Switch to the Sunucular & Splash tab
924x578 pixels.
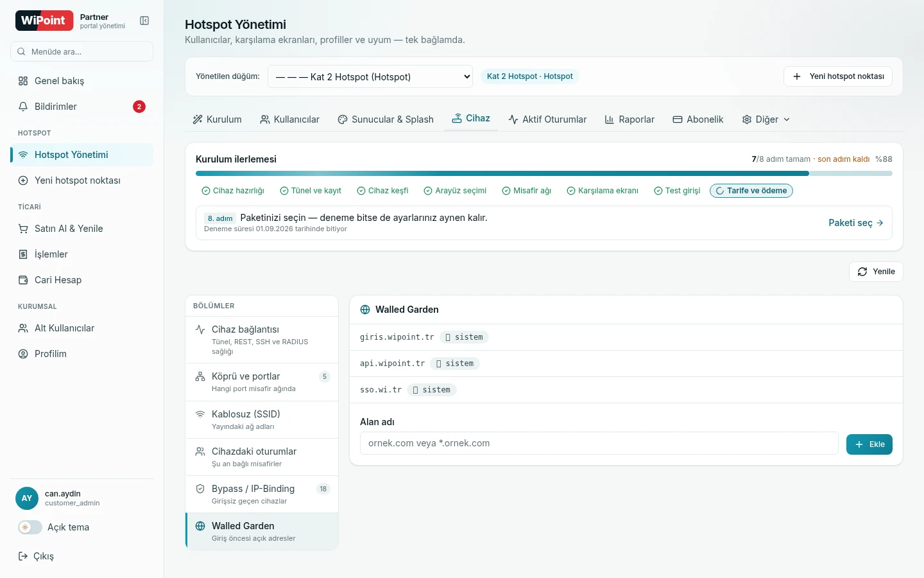386,119
